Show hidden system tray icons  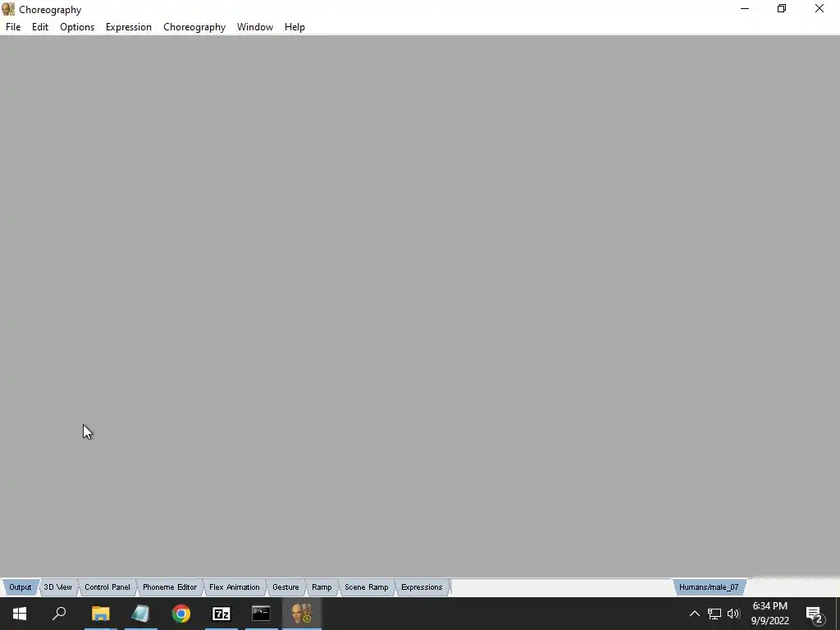694,614
